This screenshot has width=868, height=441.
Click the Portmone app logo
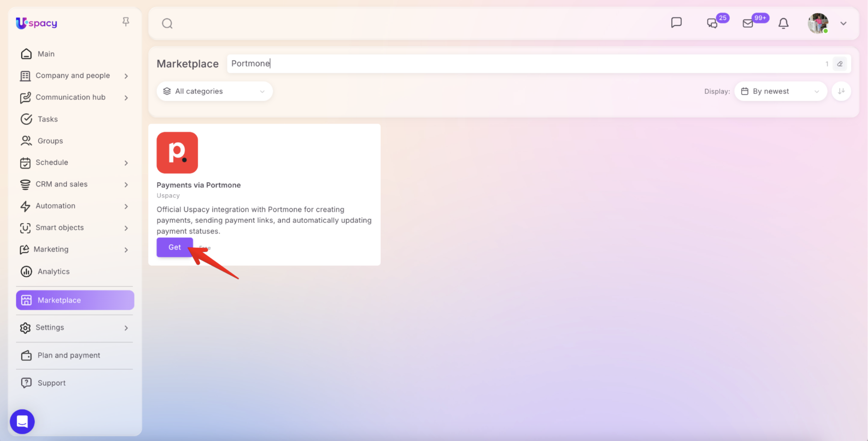(x=177, y=152)
